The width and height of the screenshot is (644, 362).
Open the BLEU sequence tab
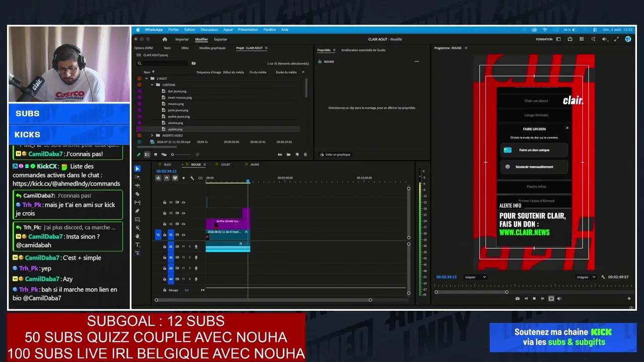click(168, 164)
